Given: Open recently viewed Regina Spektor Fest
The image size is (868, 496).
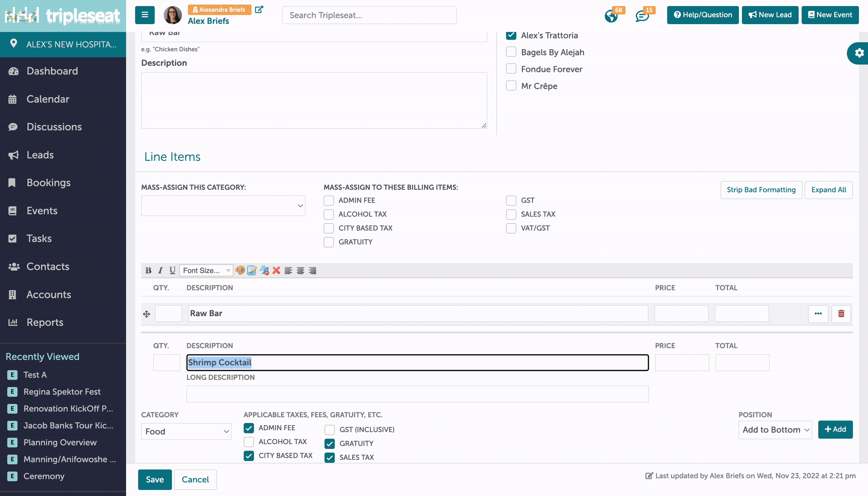Looking at the screenshot, I should click(x=62, y=392).
